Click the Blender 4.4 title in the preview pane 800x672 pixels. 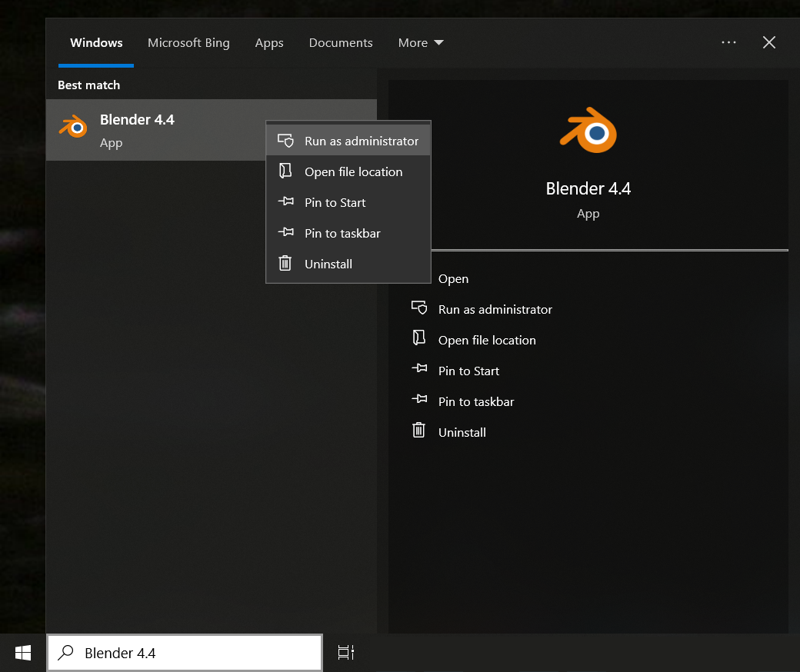pos(588,188)
